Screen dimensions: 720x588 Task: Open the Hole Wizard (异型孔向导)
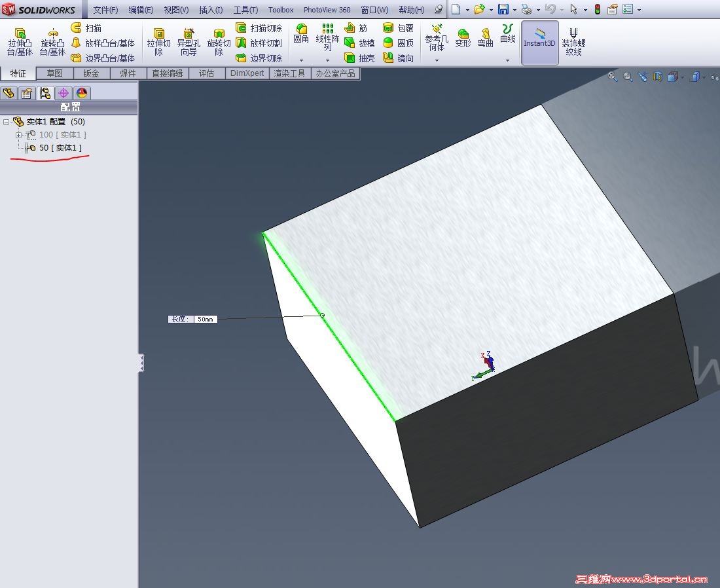189,42
